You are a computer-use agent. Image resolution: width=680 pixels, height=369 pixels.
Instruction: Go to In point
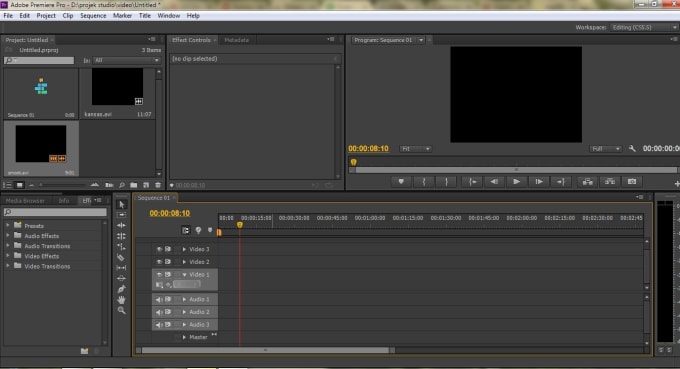click(472, 182)
